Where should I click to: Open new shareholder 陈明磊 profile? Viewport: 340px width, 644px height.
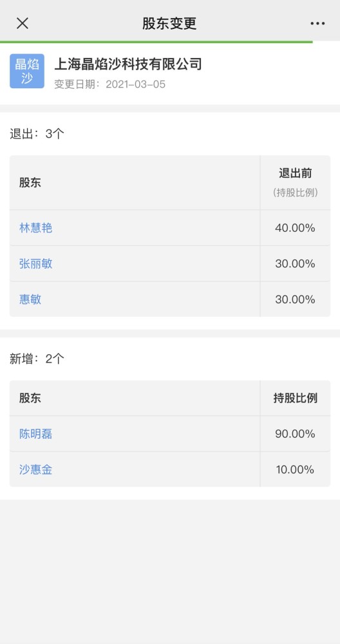pos(35,434)
